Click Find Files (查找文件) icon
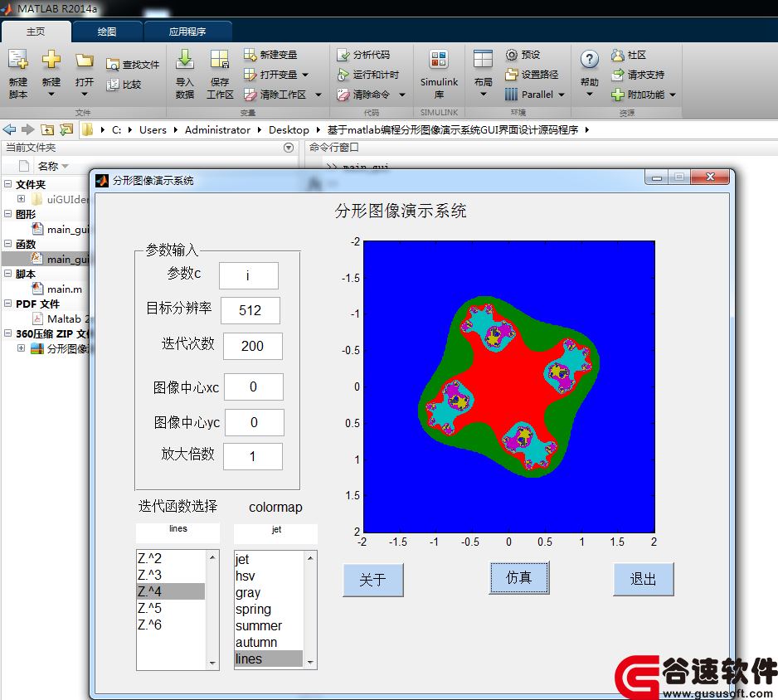The width and height of the screenshot is (778, 700). [113, 65]
